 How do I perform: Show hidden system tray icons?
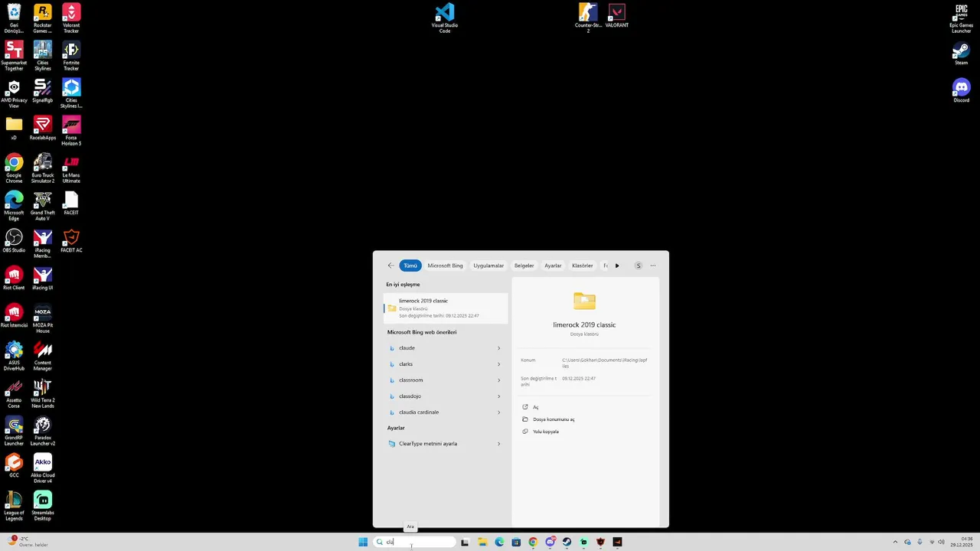[x=896, y=542]
